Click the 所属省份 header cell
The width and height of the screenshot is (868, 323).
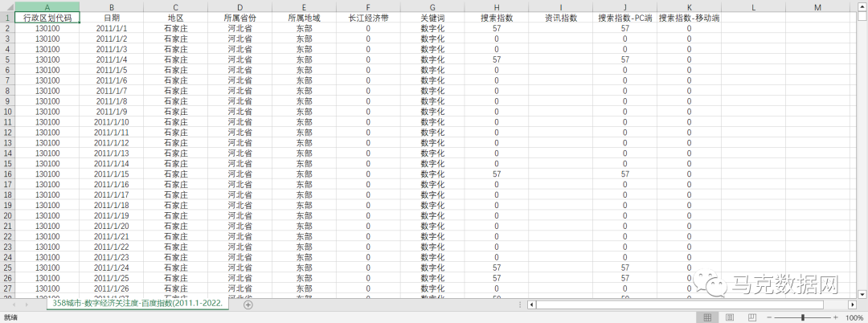click(x=240, y=18)
